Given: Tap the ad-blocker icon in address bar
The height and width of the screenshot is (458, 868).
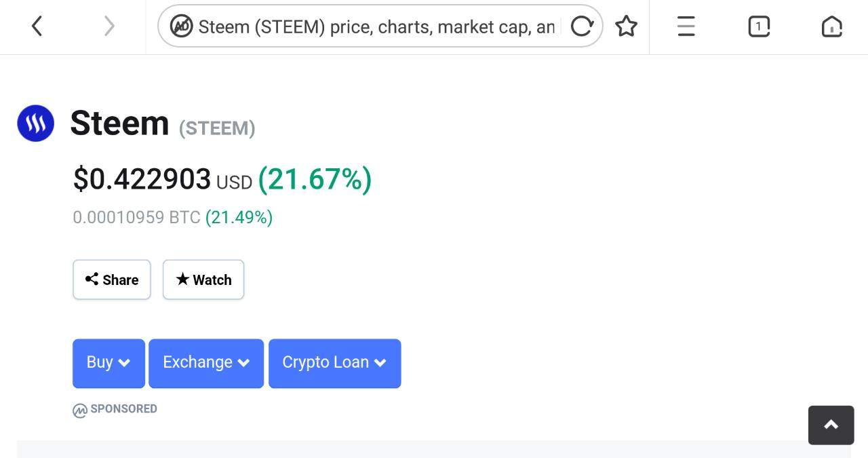Looking at the screenshot, I should point(181,26).
